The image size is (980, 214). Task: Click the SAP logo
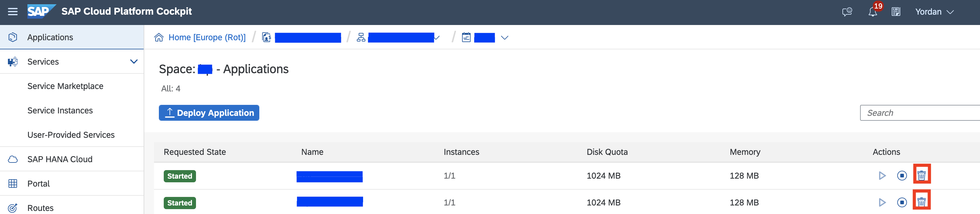tap(41, 11)
